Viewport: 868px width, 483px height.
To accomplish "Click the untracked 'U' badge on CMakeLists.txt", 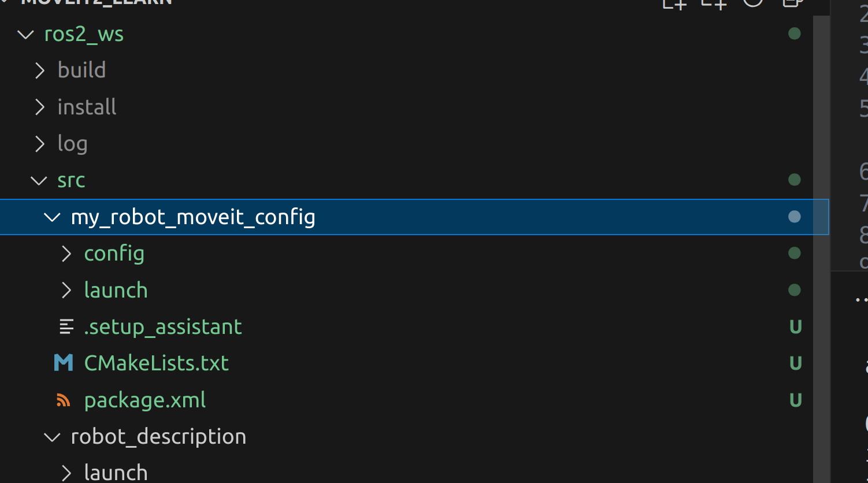I will tap(795, 363).
